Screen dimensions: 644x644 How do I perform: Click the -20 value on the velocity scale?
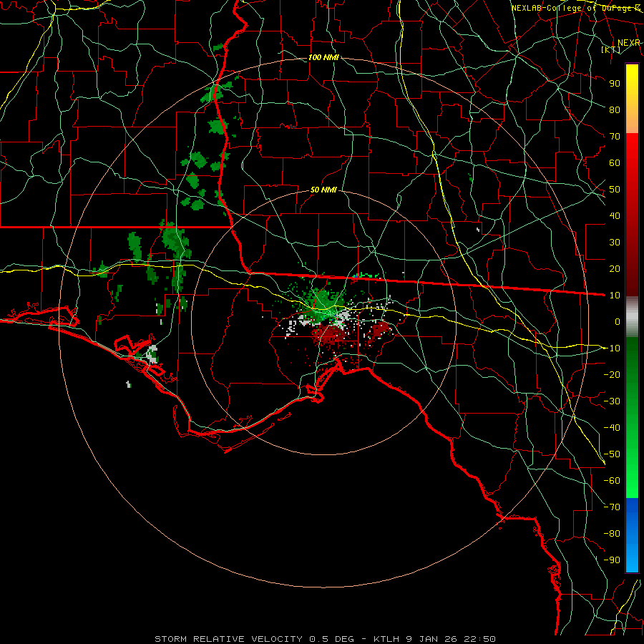tap(612, 375)
